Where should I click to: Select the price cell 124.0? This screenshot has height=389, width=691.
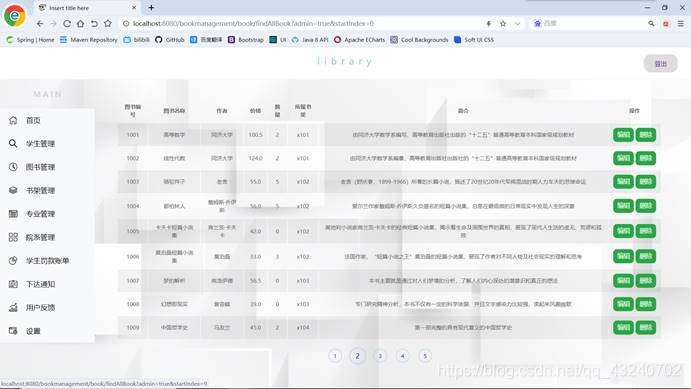pyautogui.click(x=256, y=158)
